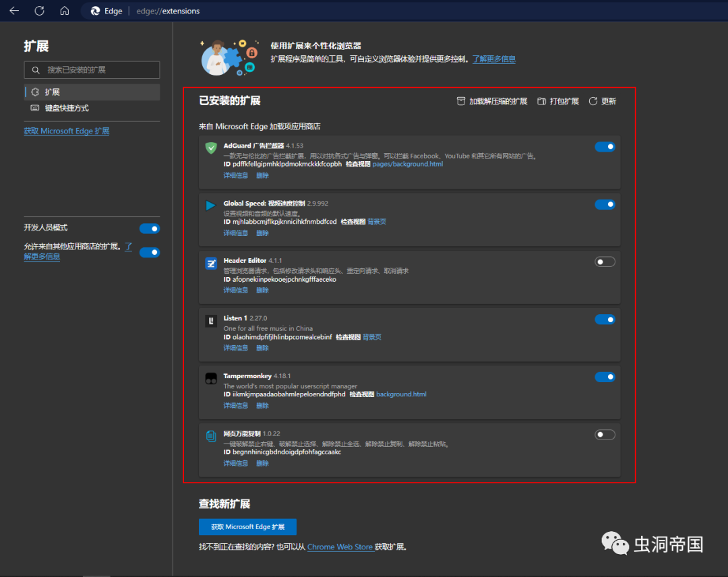728x577 pixels.
Task: Open AdGuard pages/background.html inspect view
Action: tap(408, 164)
